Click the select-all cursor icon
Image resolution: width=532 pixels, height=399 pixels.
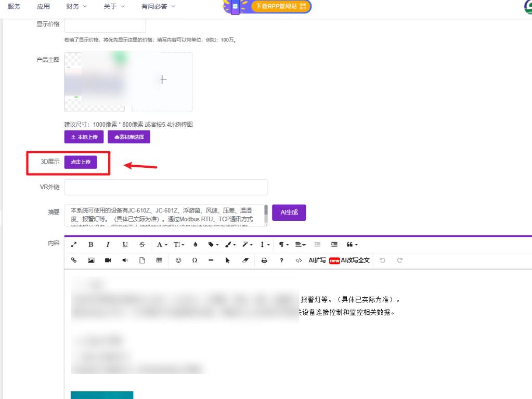(228, 260)
